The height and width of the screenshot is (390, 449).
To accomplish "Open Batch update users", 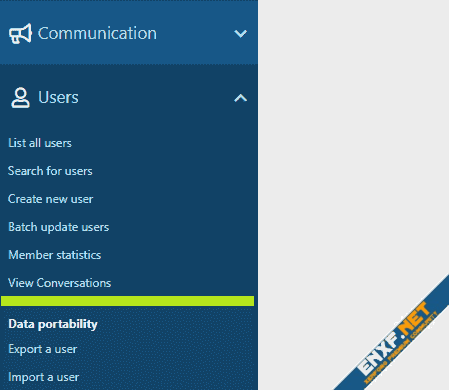I will (59, 227).
